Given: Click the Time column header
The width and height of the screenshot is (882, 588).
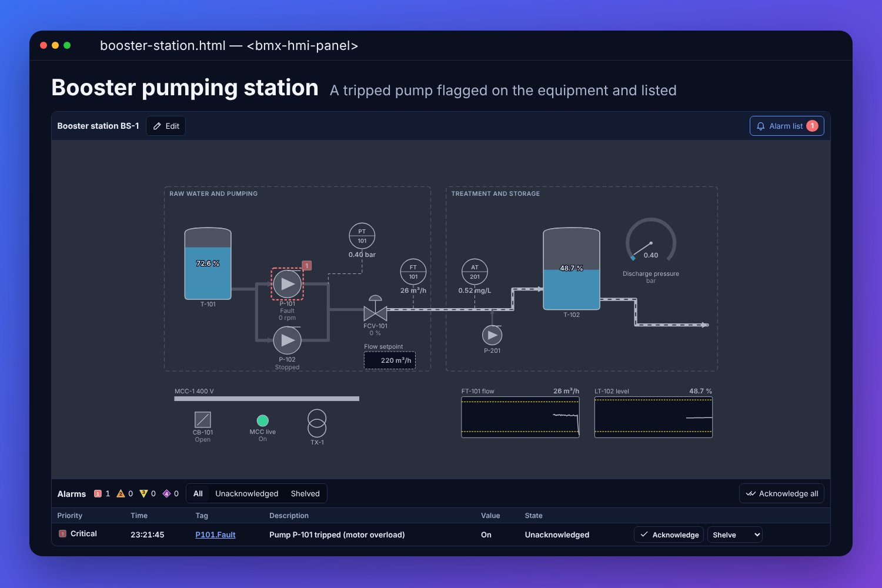Looking at the screenshot, I should tap(139, 516).
